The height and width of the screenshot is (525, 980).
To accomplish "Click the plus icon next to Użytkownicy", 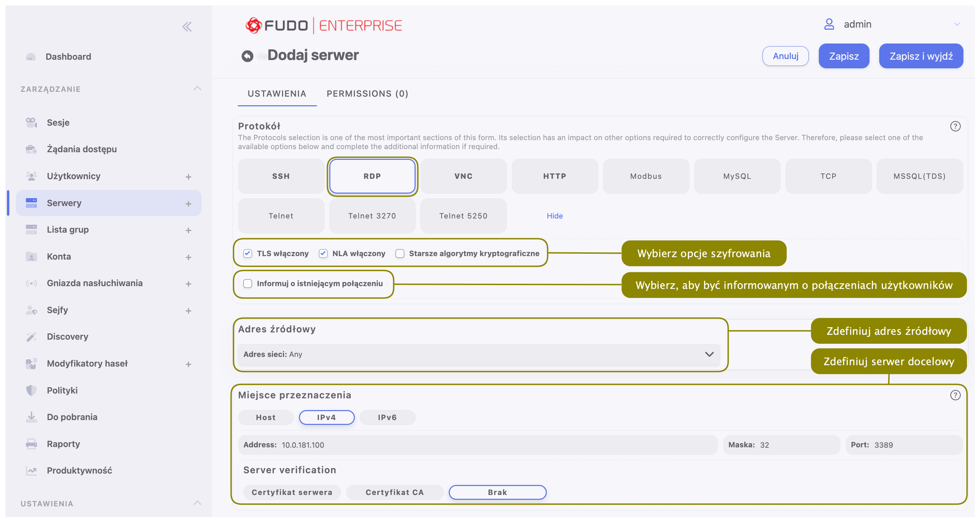I will (x=188, y=176).
